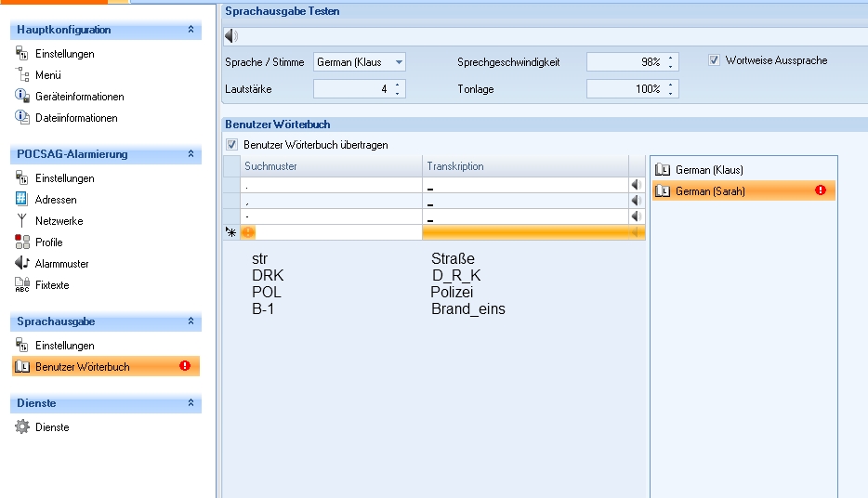Click the Dienste gear icon
Viewport: 868px width, 498px height.
point(23,427)
